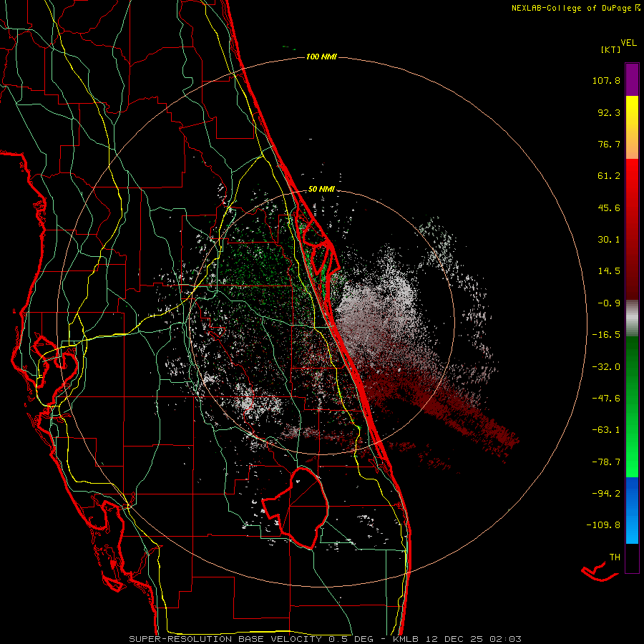Click the -78.7 legend value
The width and height of the screenshot is (644, 644).
[606, 462]
